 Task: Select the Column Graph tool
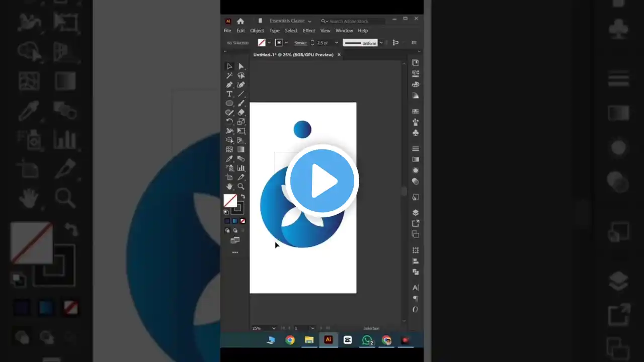click(241, 168)
